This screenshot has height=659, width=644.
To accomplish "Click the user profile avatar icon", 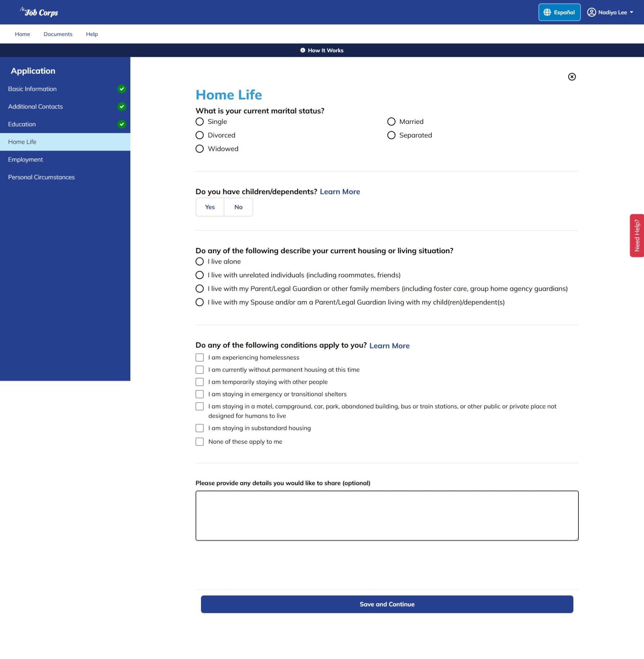I will 591,12.
